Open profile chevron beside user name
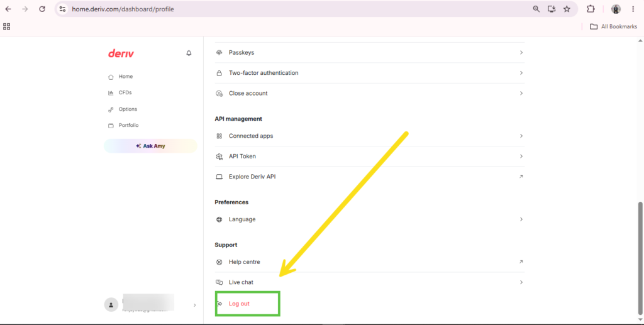This screenshot has width=644, height=325. (x=195, y=306)
